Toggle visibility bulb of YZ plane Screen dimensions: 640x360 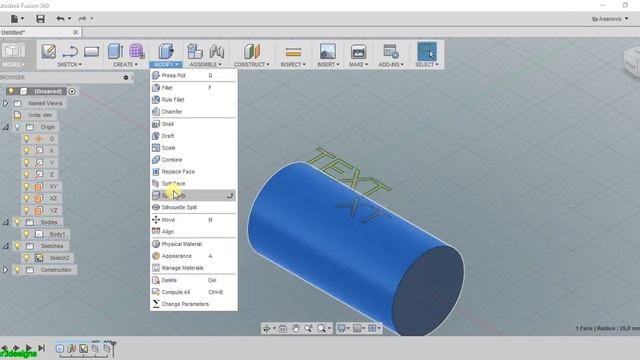pyautogui.click(x=27, y=210)
